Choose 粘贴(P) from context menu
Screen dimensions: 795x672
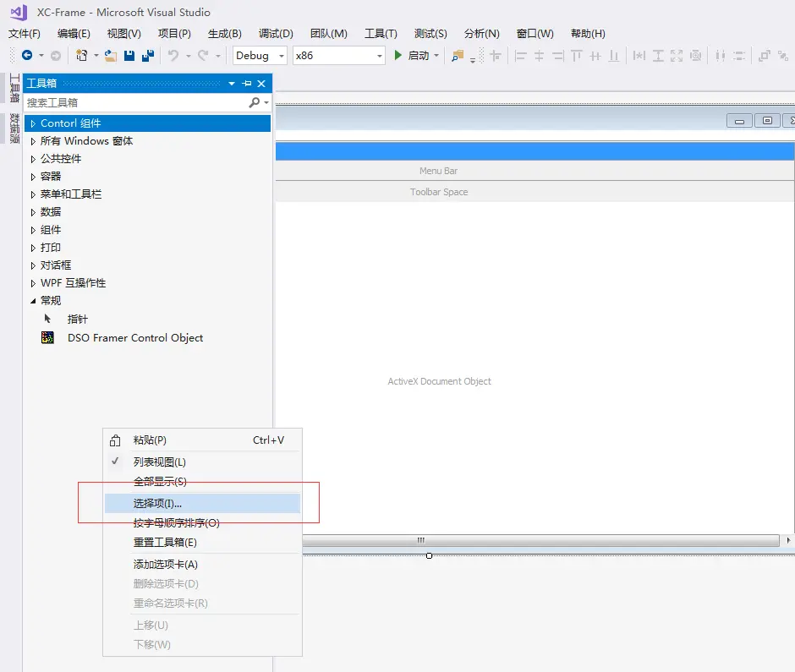(202, 440)
